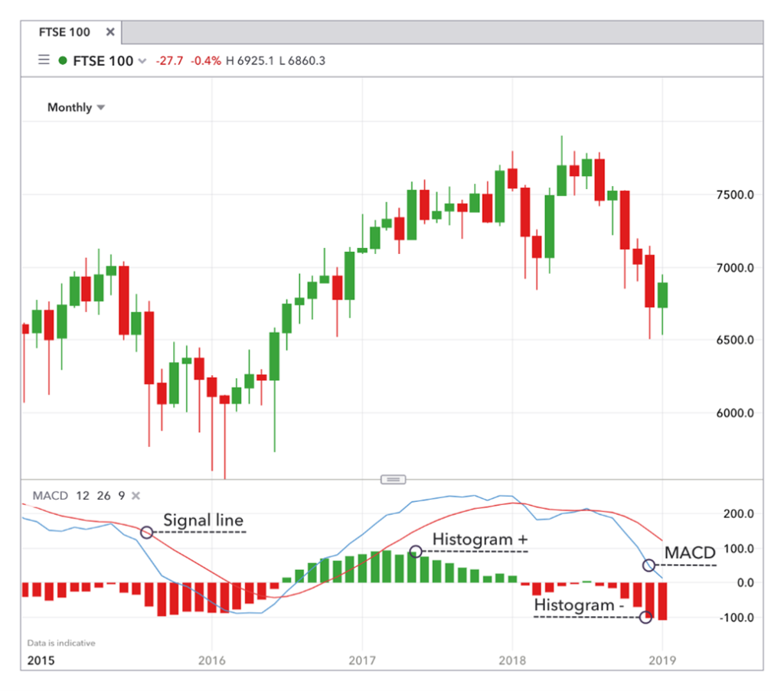Click the 2018 label on time axis
Screen dimensions: 784x691
point(511,659)
